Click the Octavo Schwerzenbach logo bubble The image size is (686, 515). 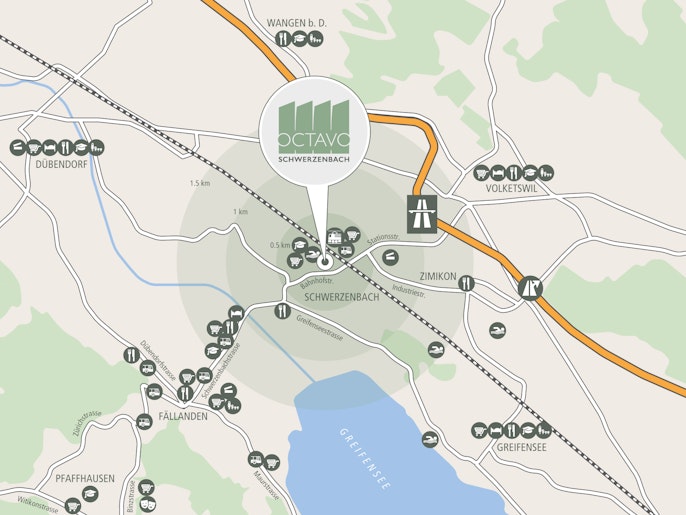coord(315,130)
